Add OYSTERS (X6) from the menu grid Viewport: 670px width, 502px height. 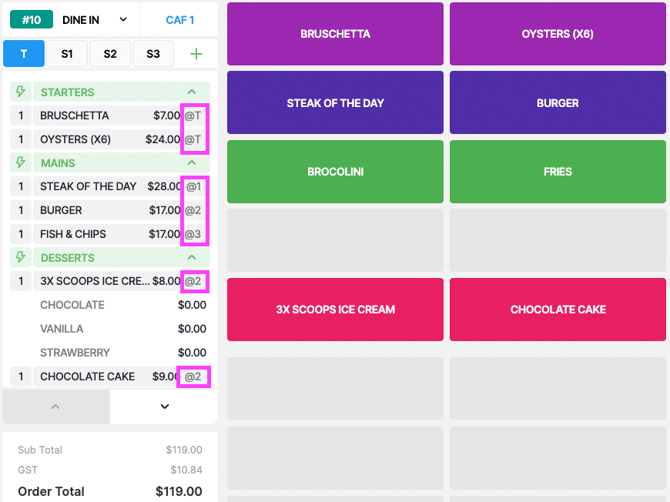(x=558, y=34)
